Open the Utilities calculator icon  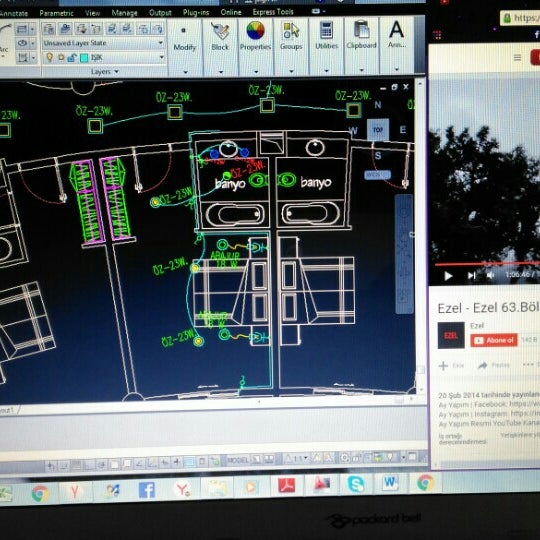coord(326,30)
